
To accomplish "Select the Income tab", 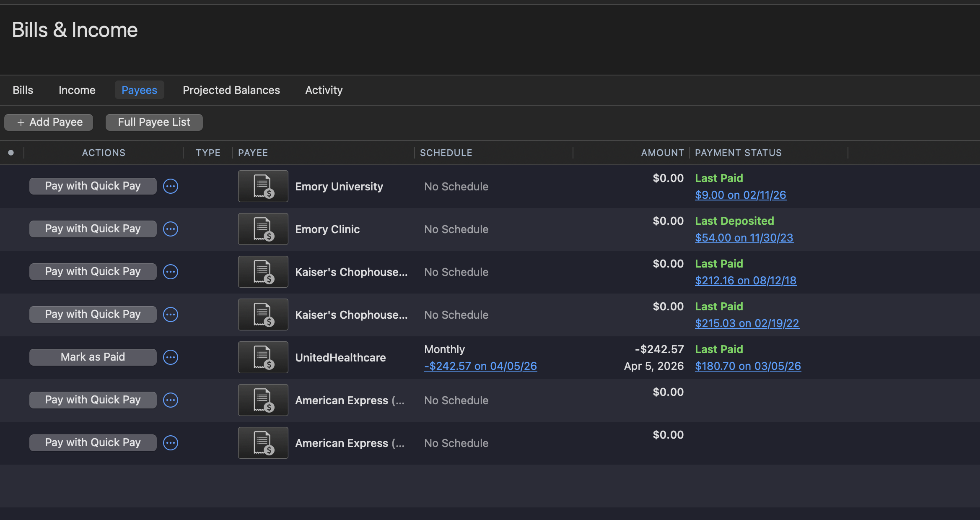I will 77,90.
